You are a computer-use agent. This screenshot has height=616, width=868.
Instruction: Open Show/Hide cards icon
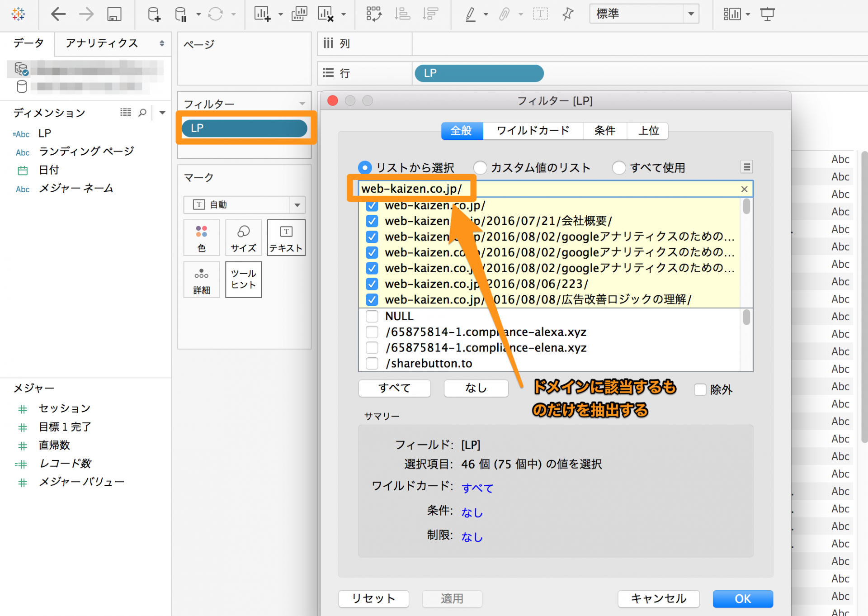coord(732,14)
